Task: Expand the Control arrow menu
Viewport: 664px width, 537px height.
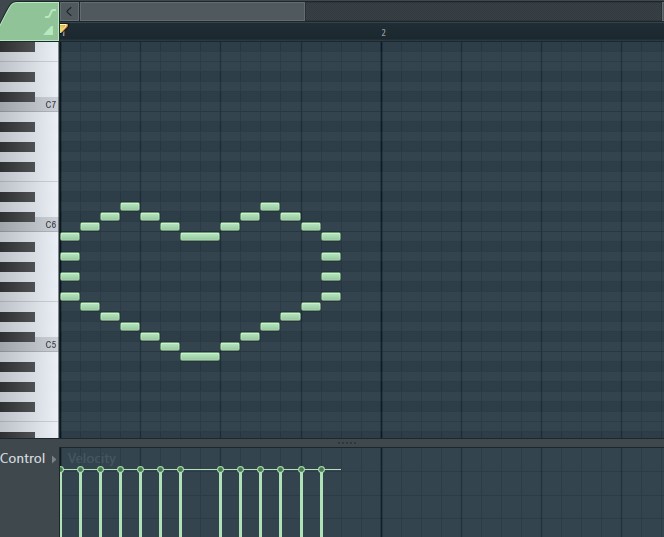Action: point(54,459)
